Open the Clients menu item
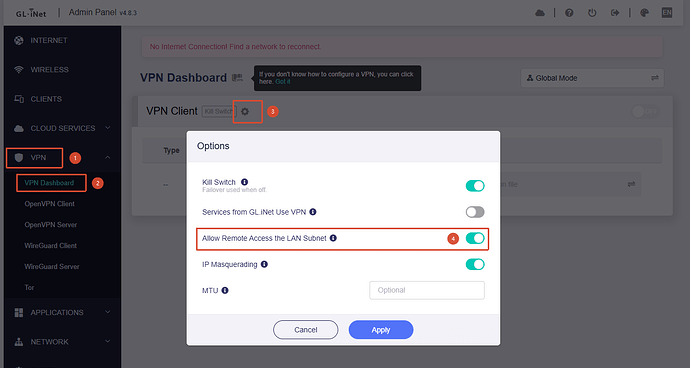Viewport: 690px width, 368px height. tap(46, 99)
